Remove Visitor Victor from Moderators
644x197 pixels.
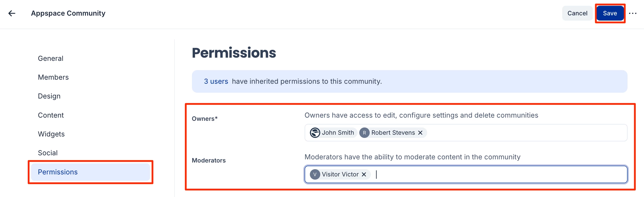(364, 174)
